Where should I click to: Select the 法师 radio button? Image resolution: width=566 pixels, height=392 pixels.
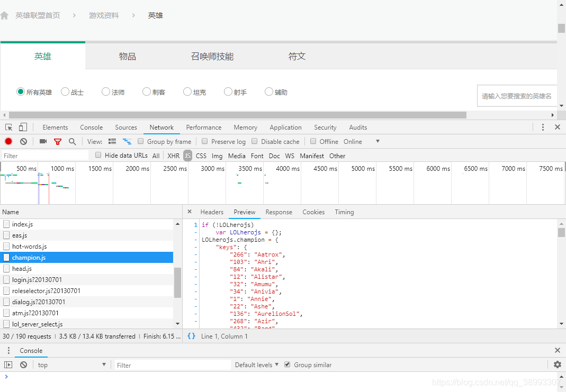106,92
